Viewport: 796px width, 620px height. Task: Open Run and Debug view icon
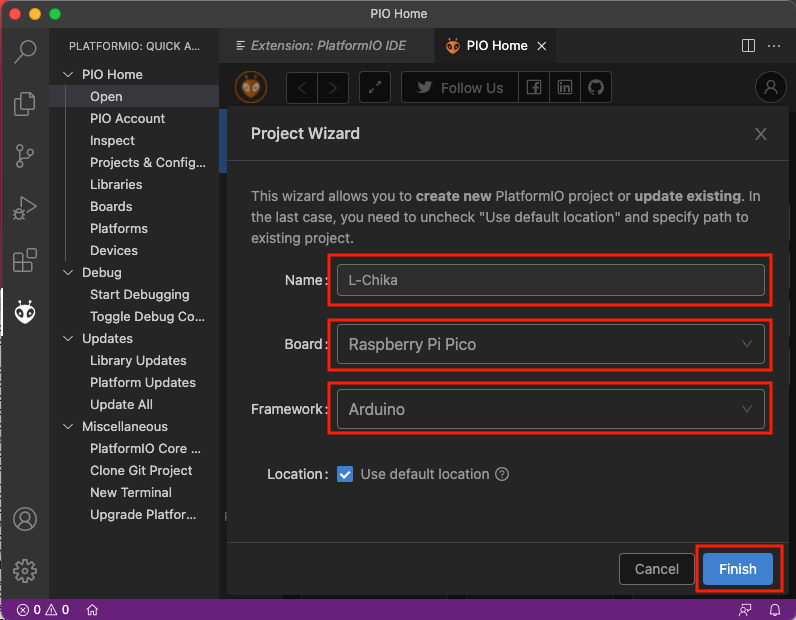25,208
